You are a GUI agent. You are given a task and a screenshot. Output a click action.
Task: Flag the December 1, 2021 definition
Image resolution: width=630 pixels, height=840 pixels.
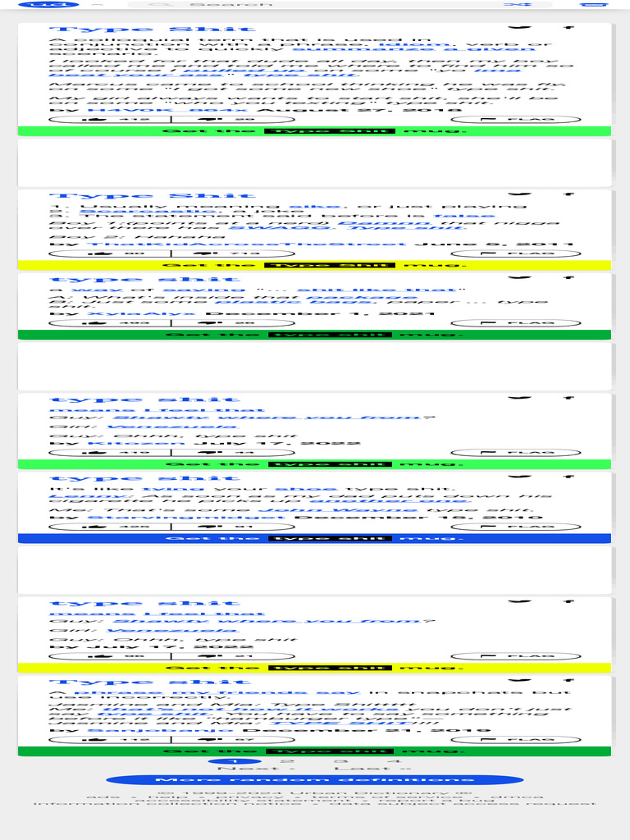point(516,323)
